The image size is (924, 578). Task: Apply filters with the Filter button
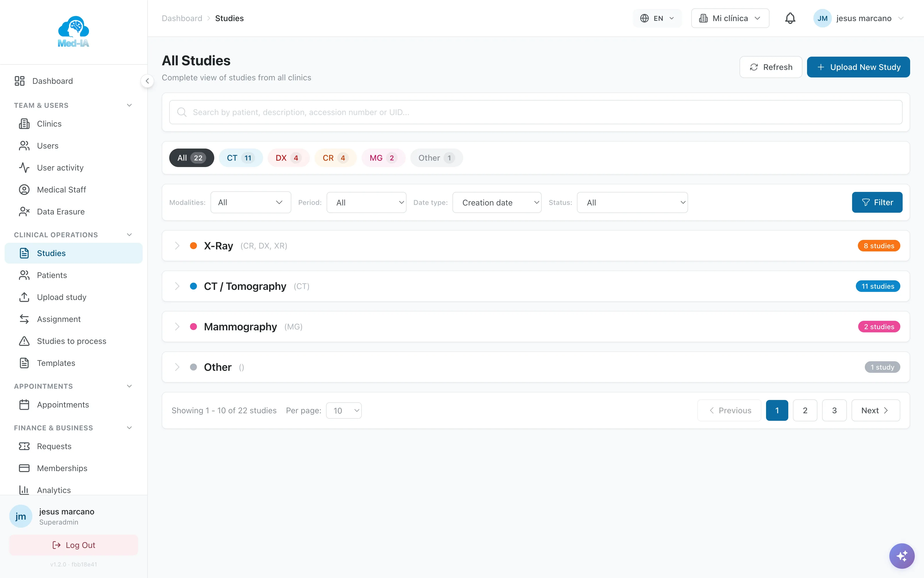[x=877, y=202]
